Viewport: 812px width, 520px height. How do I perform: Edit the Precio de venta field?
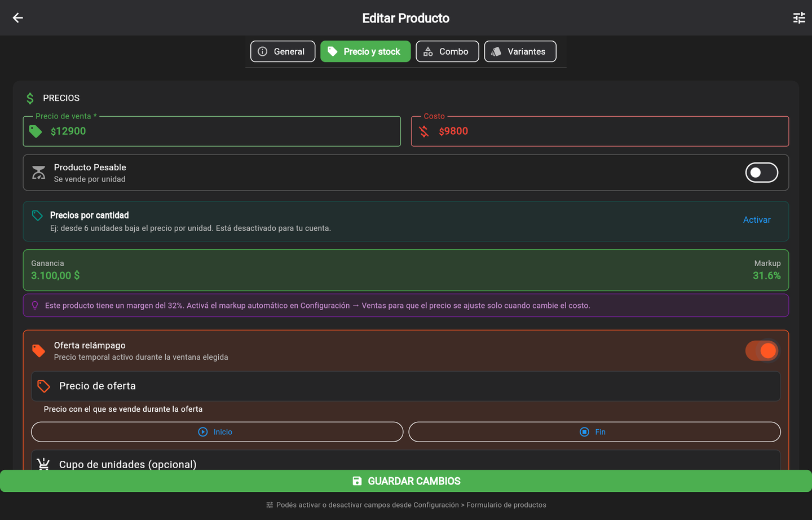[211, 131]
